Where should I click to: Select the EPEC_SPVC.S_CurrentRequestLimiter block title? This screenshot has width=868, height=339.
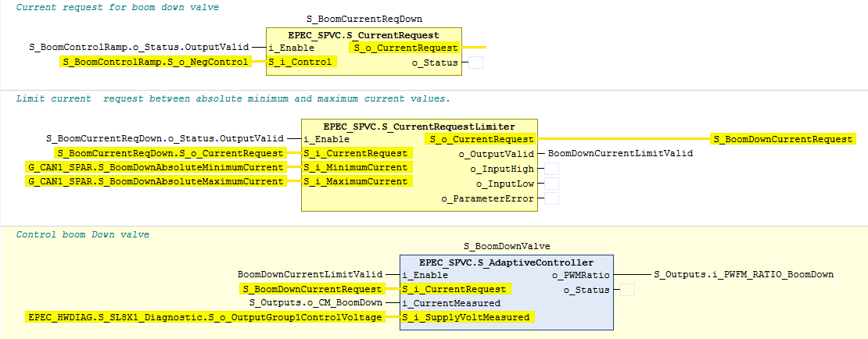click(419, 127)
